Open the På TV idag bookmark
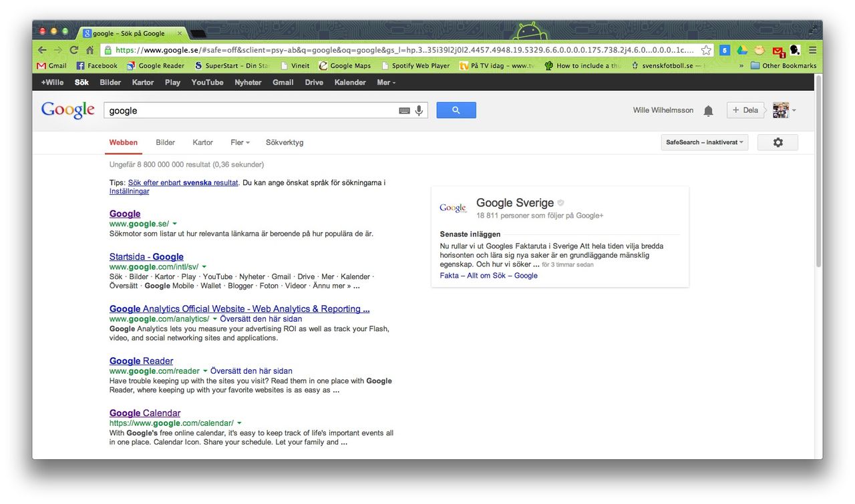Viewport: 855px width, 504px height. (x=498, y=65)
